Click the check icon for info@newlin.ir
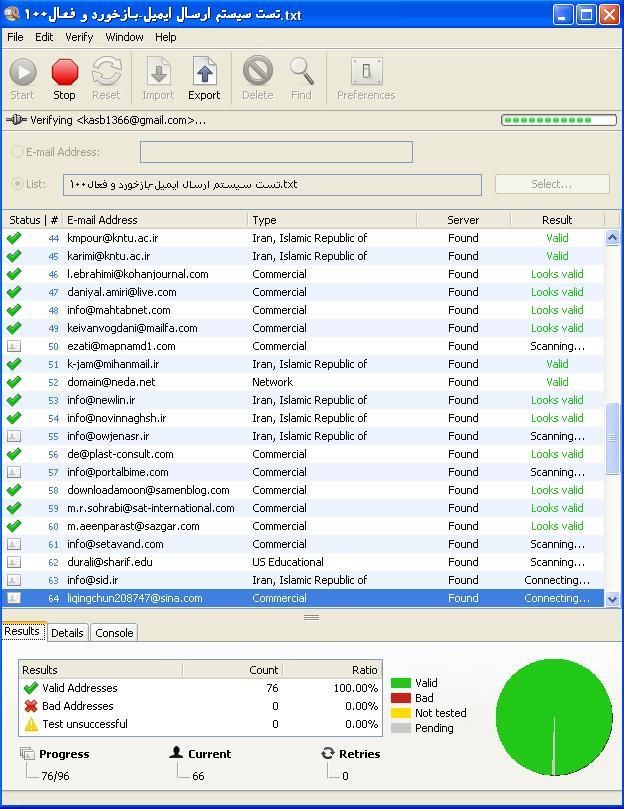This screenshot has height=809, width=624. (x=14, y=400)
